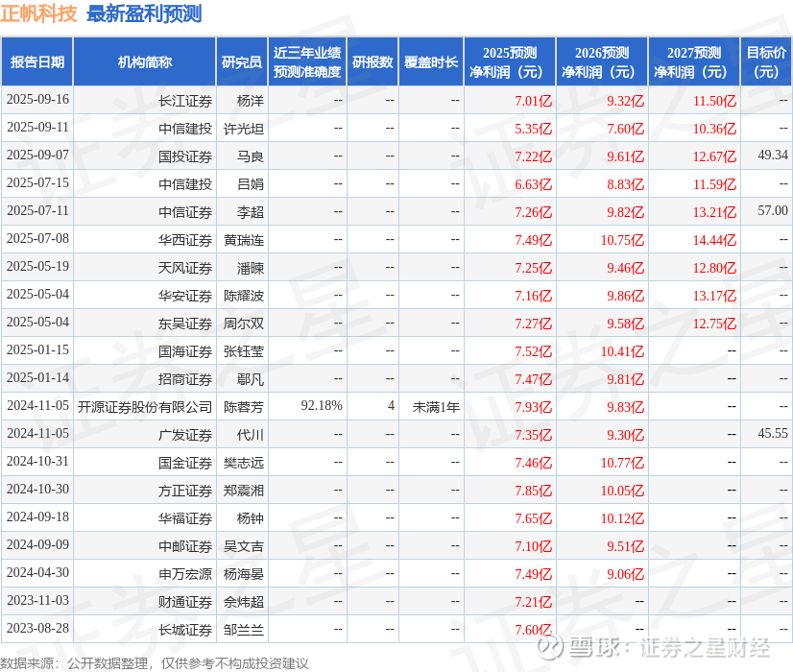Click the 10.77亿 forecast value
The height and width of the screenshot is (672, 793).
622,463
